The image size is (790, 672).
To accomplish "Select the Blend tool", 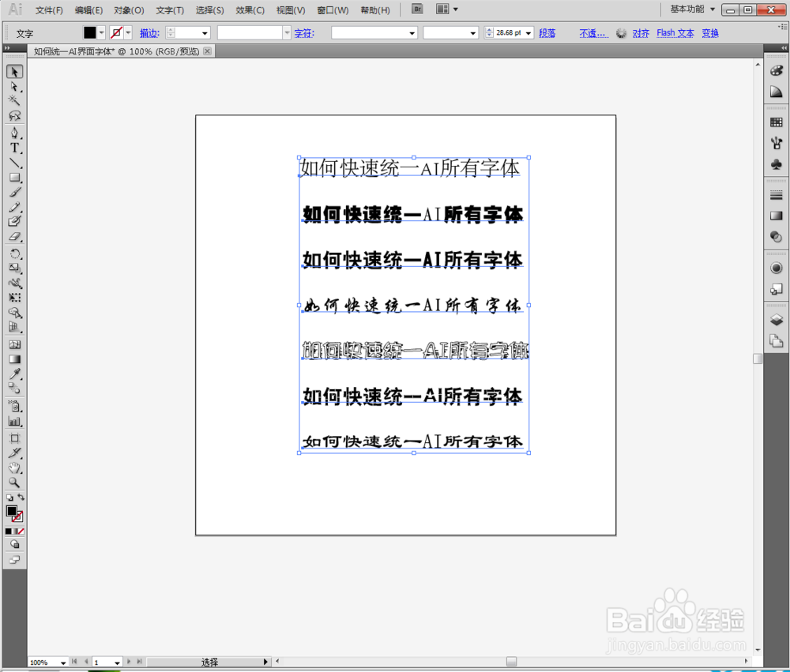I will (14, 389).
